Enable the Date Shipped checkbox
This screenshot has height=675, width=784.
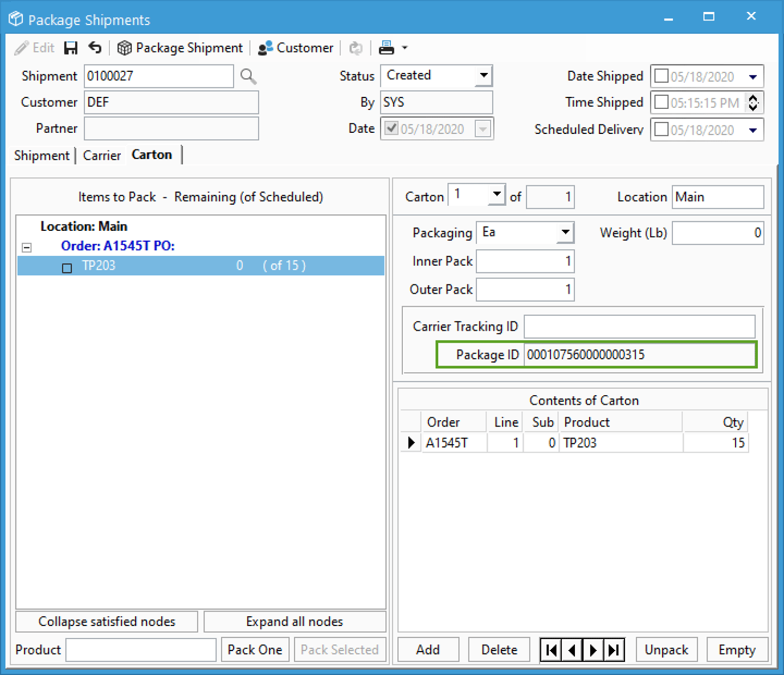(661, 75)
